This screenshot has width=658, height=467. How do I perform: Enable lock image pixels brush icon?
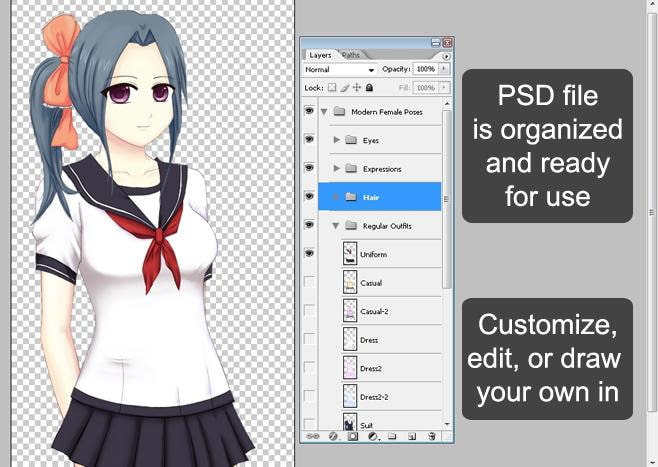pos(345,87)
